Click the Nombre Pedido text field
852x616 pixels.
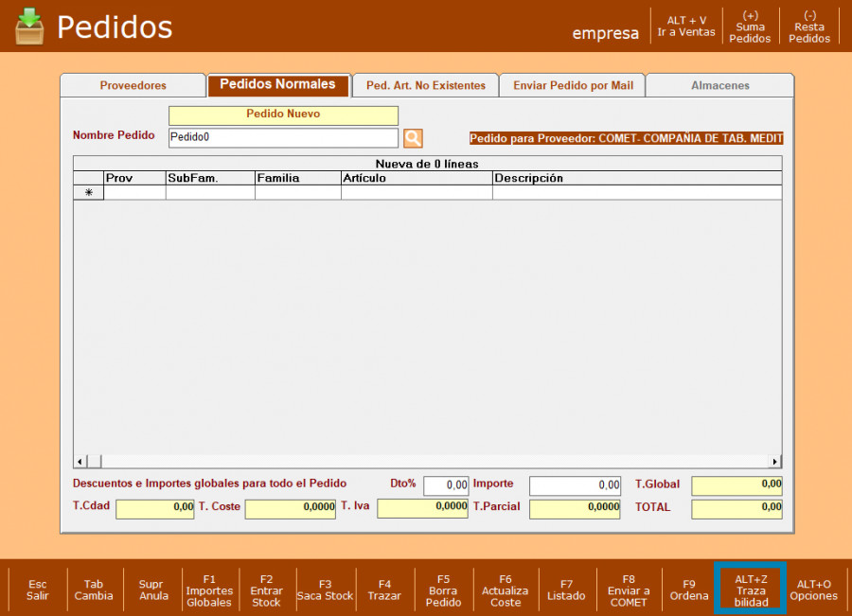283,138
